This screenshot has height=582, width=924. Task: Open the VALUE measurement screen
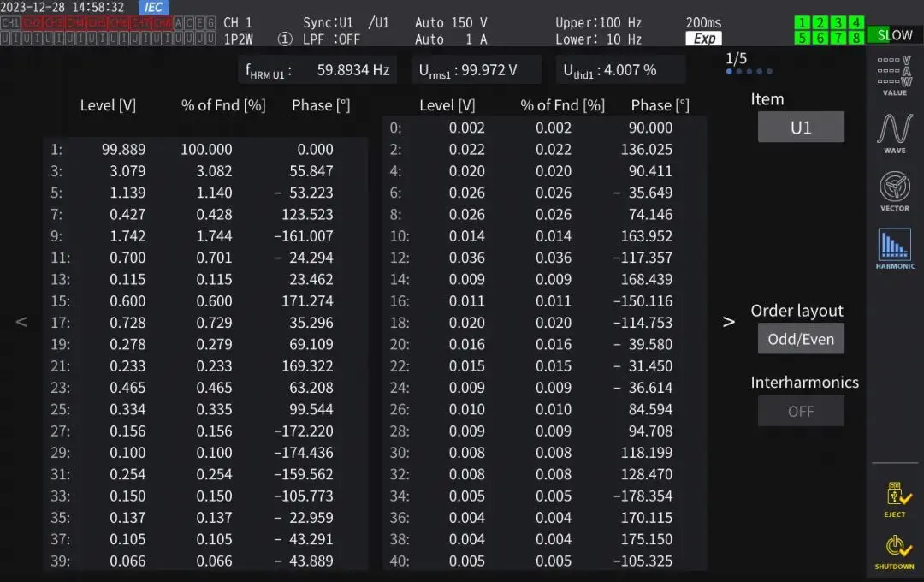pyautogui.click(x=894, y=75)
